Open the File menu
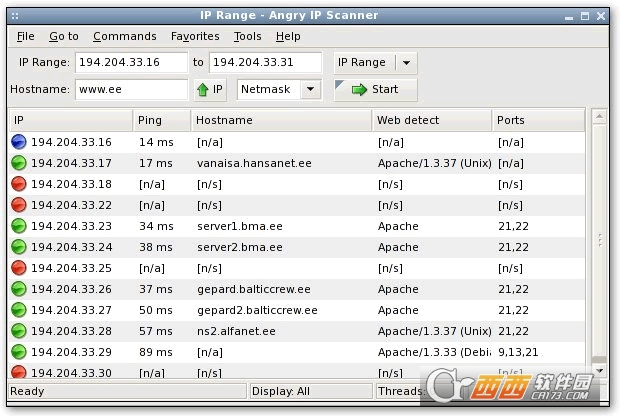Image resolution: width=620 pixels, height=416 pixels. [26, 36]
